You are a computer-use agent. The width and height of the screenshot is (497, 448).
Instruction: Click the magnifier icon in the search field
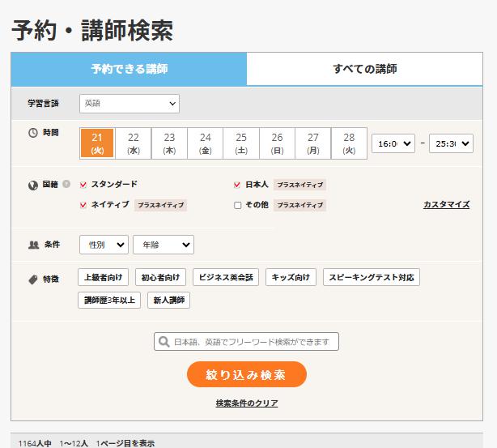click(x=164, y=342)
